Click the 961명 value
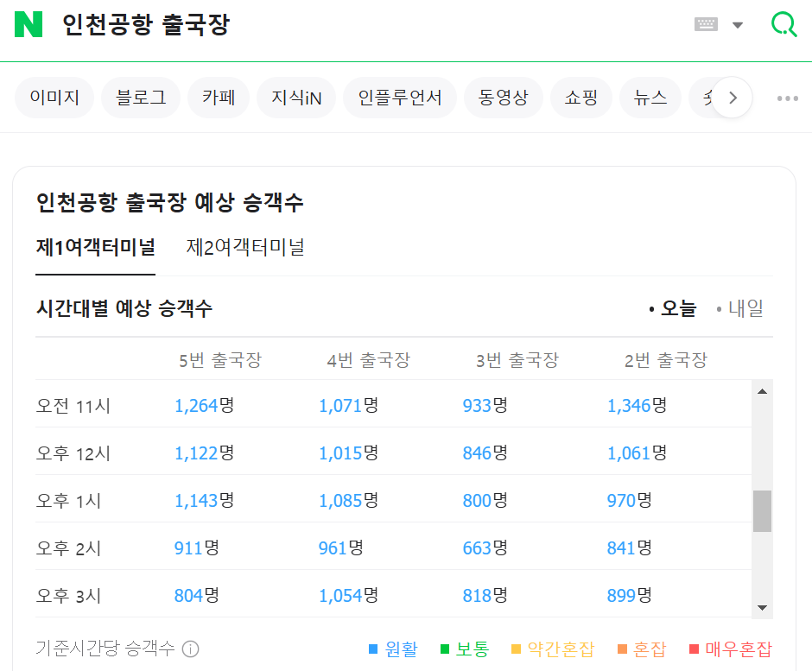812x671 pixels. click(x=340, y=548)
